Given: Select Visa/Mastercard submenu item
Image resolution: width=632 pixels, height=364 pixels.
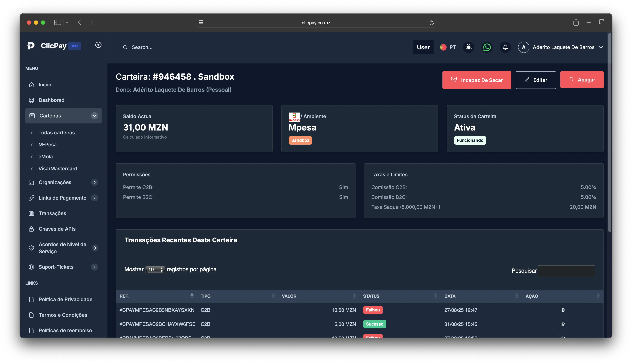Looking at the screenshot, I should pyautogui.click(x=58, y=169).
